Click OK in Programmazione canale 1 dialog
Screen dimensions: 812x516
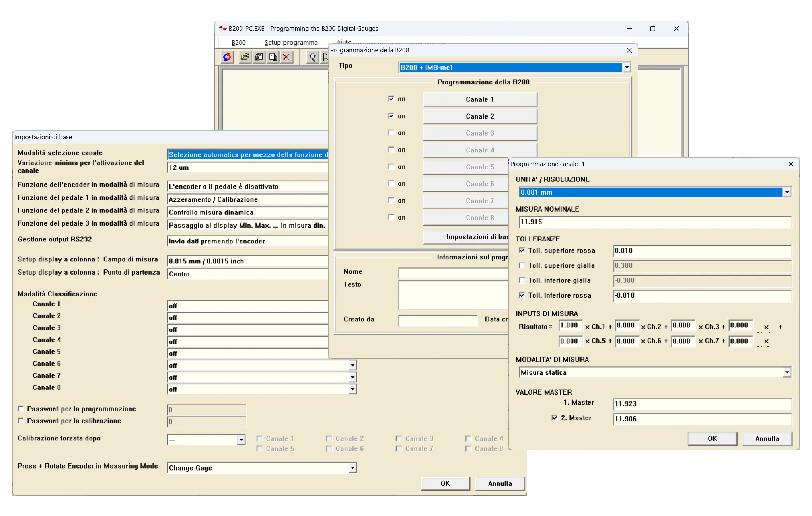712,438
